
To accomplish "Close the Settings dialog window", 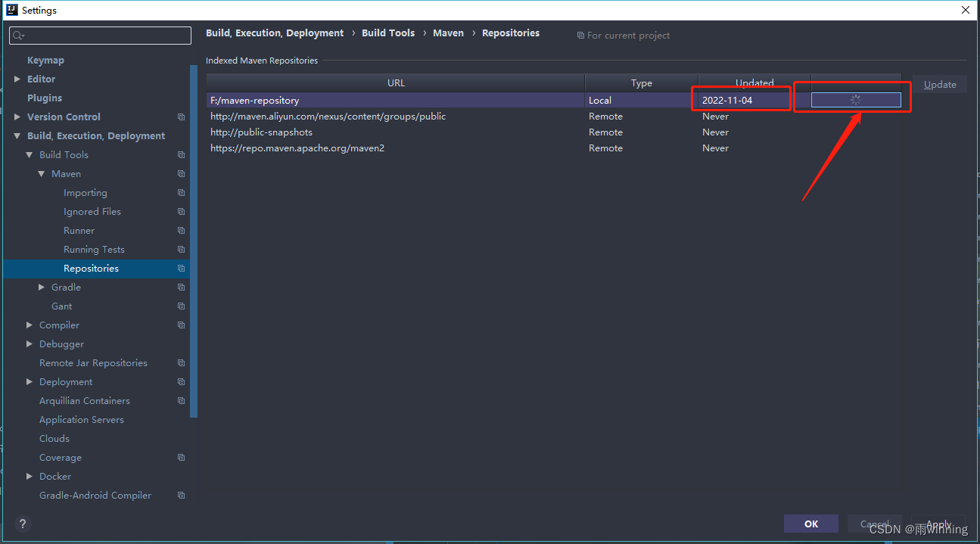I will pyautogui.click(x=966, y=10).
